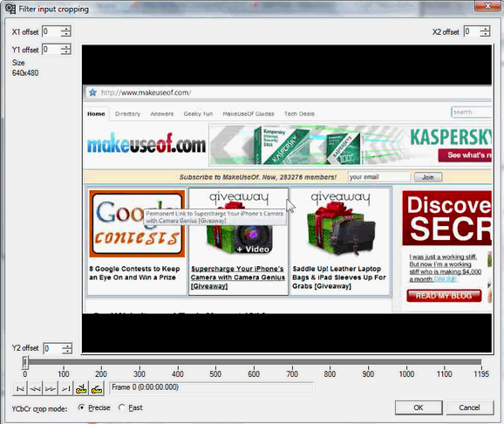Confirm cropping with OK
This screenshot has height=424, width=504.
click(x=419, y=407)
